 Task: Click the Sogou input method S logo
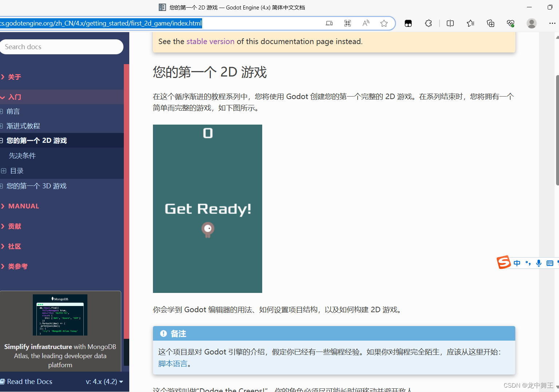tap(504, 263)
